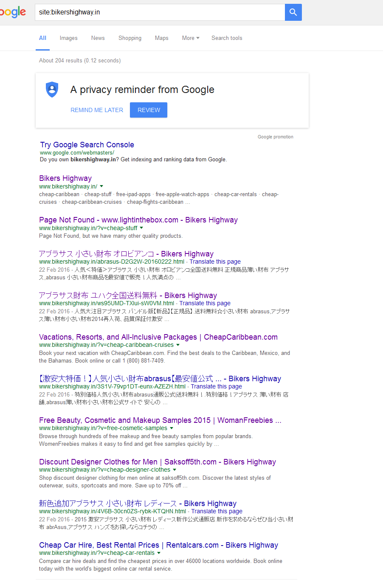
Task: Switch to the Maps tab
Action: tap(161, 38)
